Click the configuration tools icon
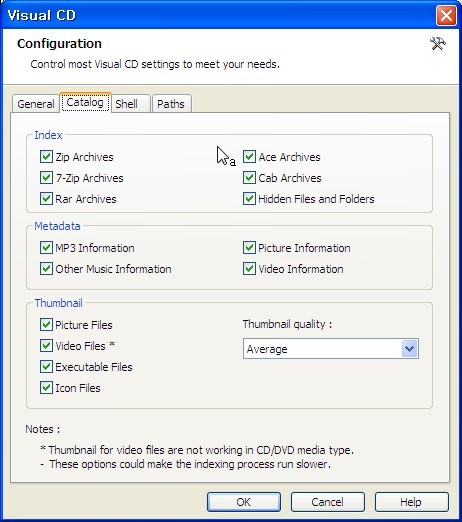The height and width of the screenshot is (522, 462). 438,44
